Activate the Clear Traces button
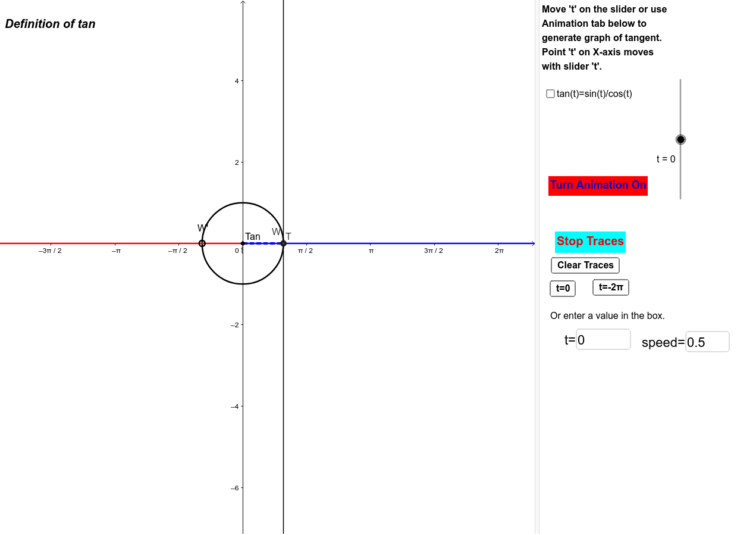The width and height of the screenshot is (756, 535). [585, 265]
